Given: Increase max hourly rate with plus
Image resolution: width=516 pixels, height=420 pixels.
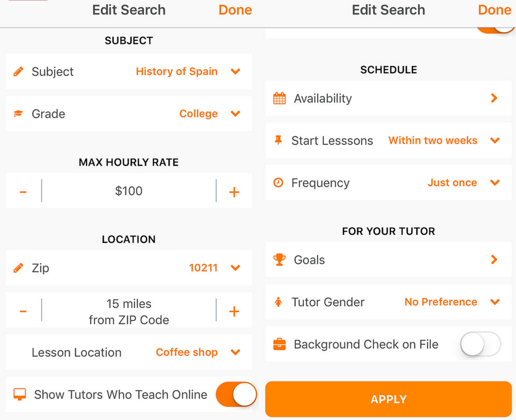Looking at the screenshot, I should pos(234,192).
